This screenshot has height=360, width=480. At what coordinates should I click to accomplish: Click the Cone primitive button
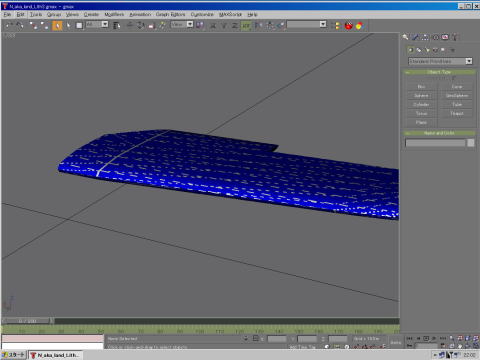click(x=457, y=87)
